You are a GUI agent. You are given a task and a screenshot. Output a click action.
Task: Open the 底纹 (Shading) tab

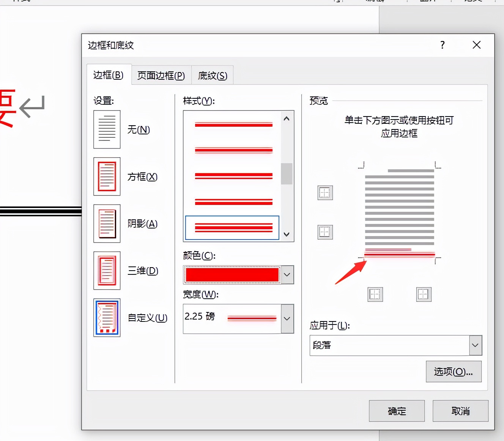212,75
